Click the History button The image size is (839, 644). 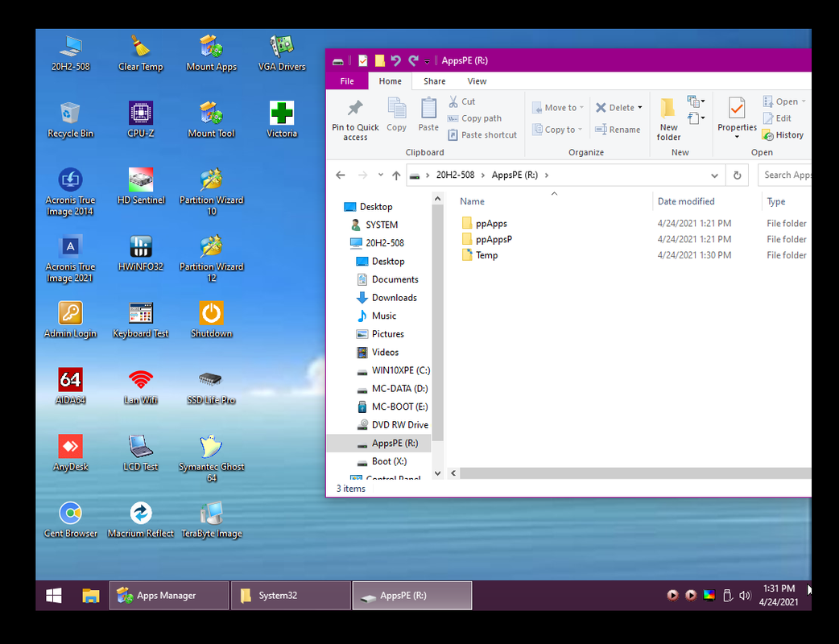(783, 135)
